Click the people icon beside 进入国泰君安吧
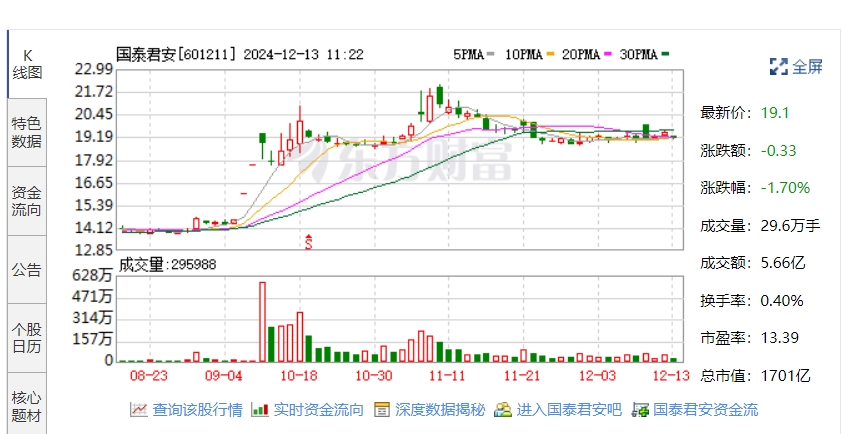 (503, 410)
